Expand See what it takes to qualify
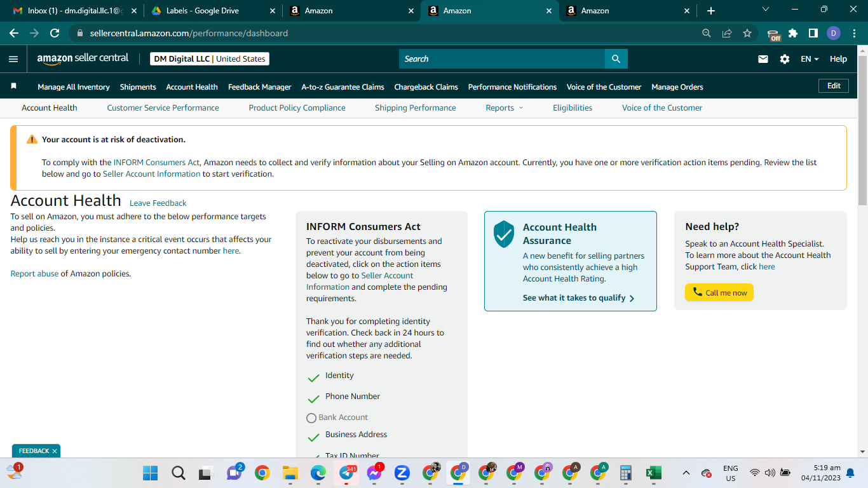 coord(578,298)
